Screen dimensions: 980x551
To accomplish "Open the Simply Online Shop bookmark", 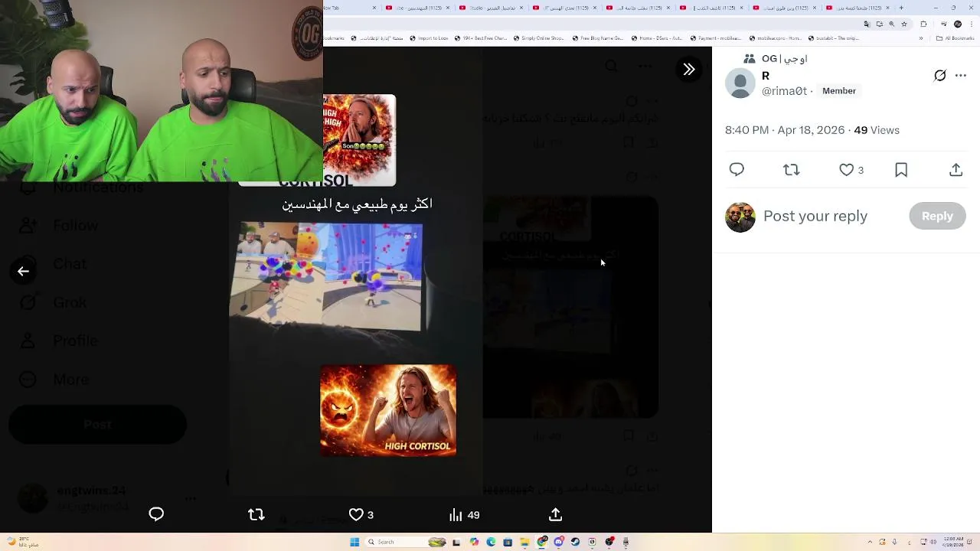I will click(x=537, y=38).
